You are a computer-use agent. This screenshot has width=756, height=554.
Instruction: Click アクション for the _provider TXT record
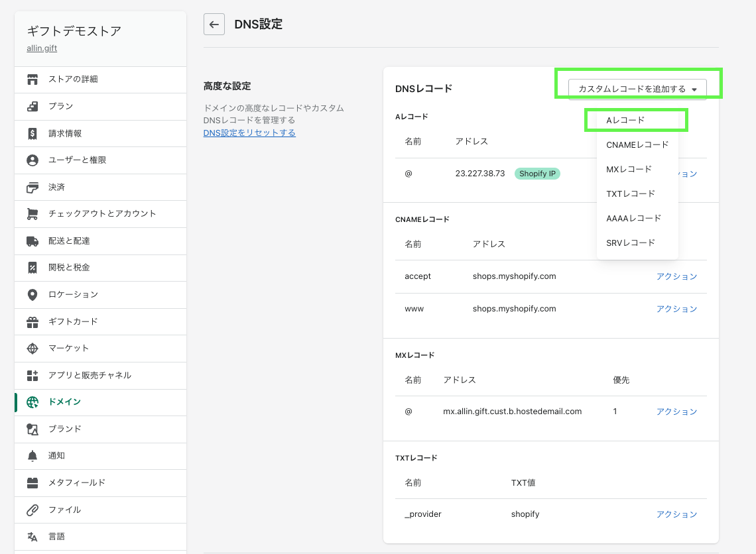coord(676,514)
